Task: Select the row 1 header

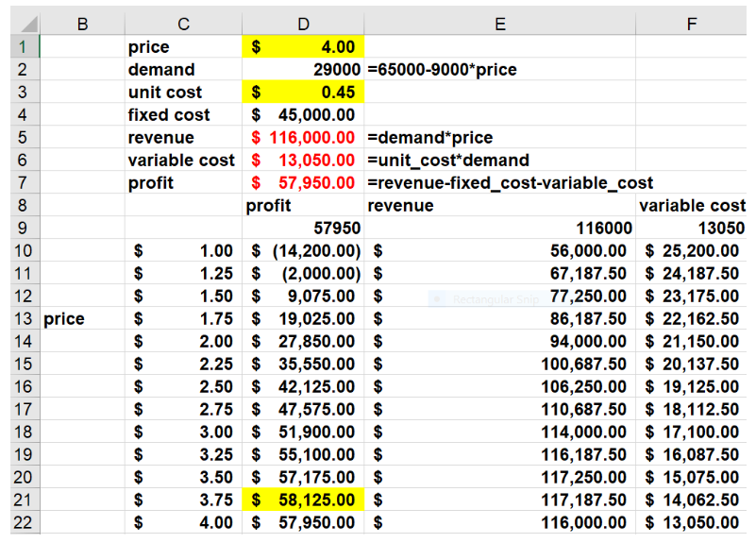Action: 20,46
